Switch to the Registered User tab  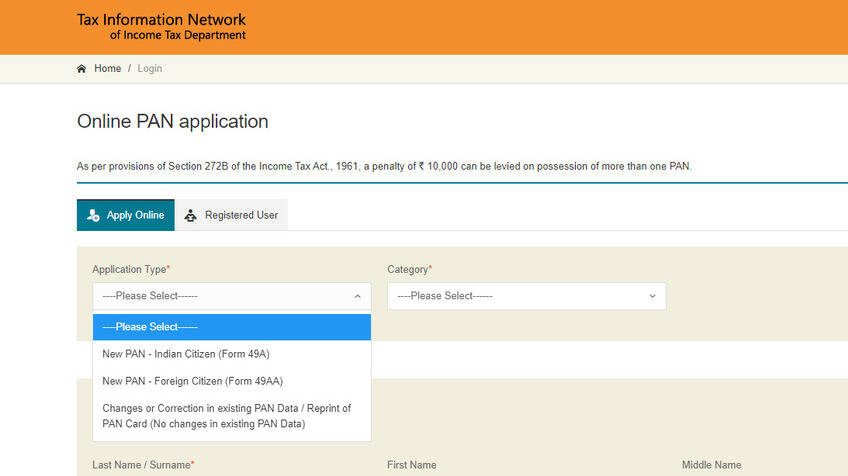click(240, 215)
